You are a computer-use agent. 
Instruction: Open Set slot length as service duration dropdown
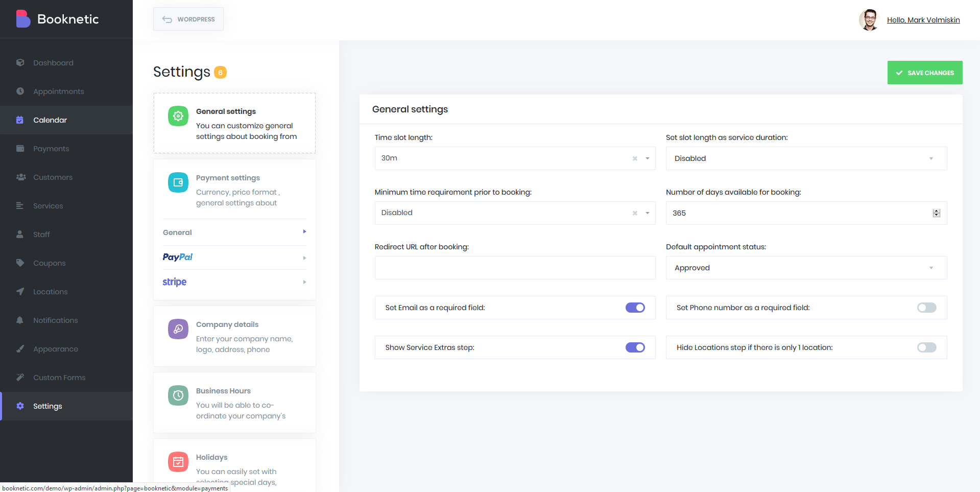[x=806, y=158]
